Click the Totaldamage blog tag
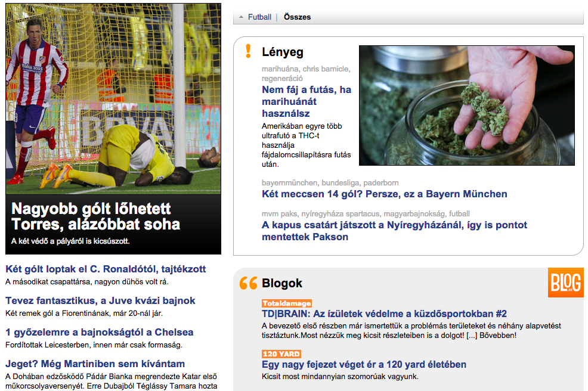 pyautogui.click(x=286, y=303)
